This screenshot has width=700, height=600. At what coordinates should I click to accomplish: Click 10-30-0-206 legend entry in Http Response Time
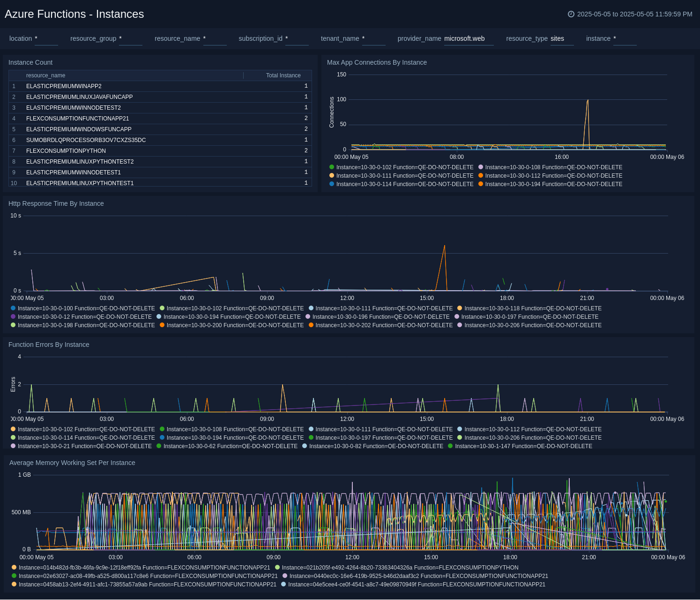point(529,325)
